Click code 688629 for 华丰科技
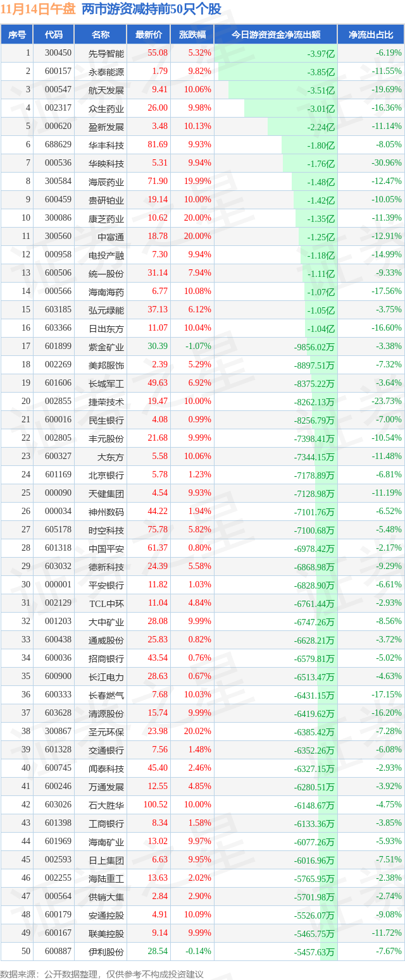 click(58, 145)
